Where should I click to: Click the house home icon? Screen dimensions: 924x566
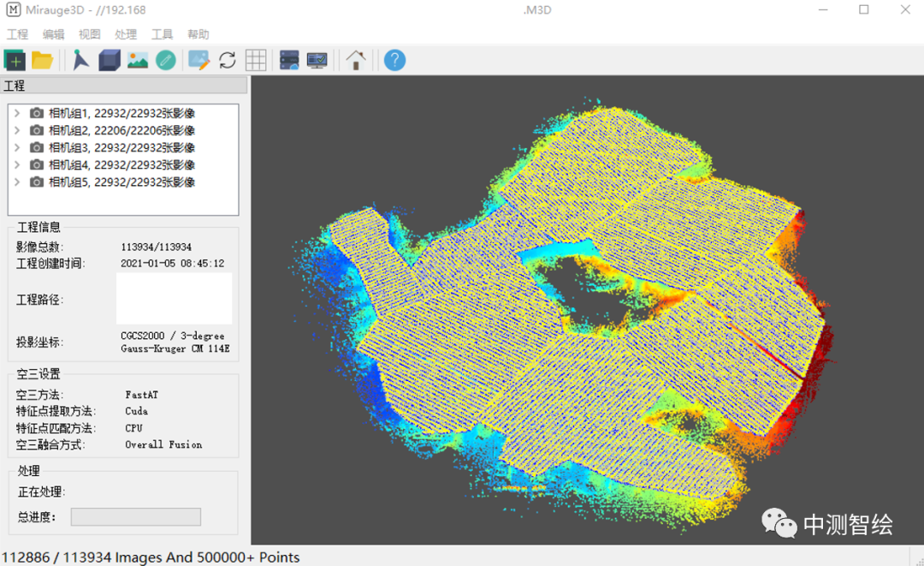pos(356,60)
